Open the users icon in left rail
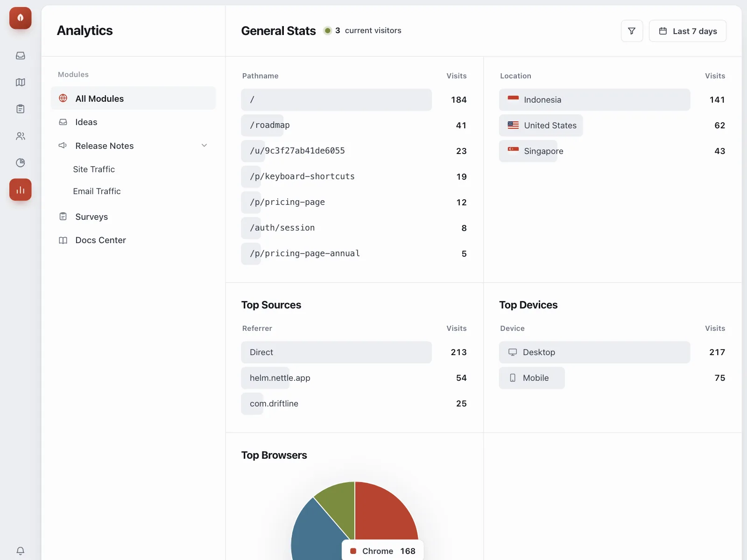 [21, 136]
